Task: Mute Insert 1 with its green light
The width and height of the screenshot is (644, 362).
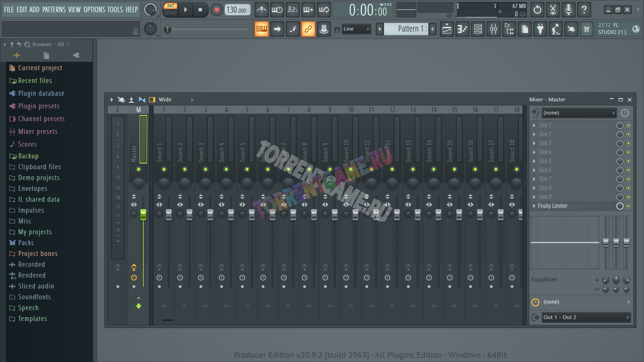Action: [164, 169]
